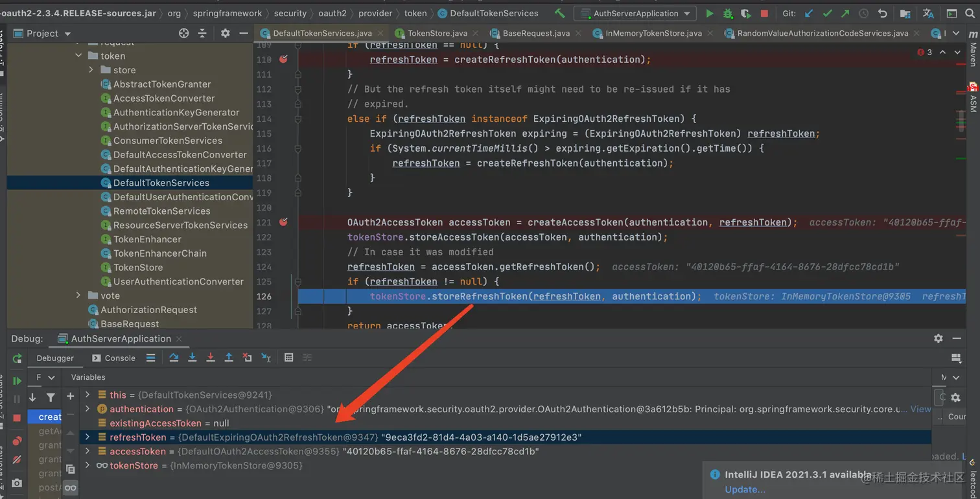Viewport: 980px width, 499px height.
Task: Click Git Update Project blue arrow
Action: 809,13
